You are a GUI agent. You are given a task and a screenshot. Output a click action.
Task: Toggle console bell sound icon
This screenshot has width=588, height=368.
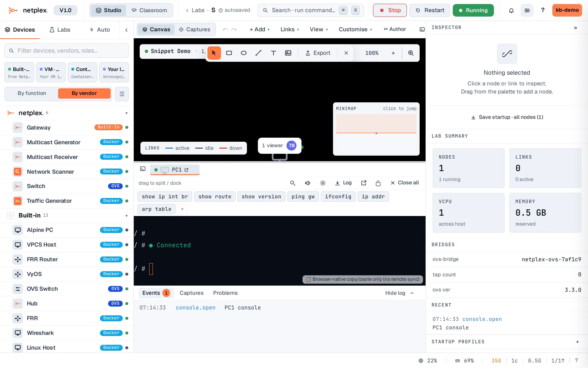(x=308, y=183)
